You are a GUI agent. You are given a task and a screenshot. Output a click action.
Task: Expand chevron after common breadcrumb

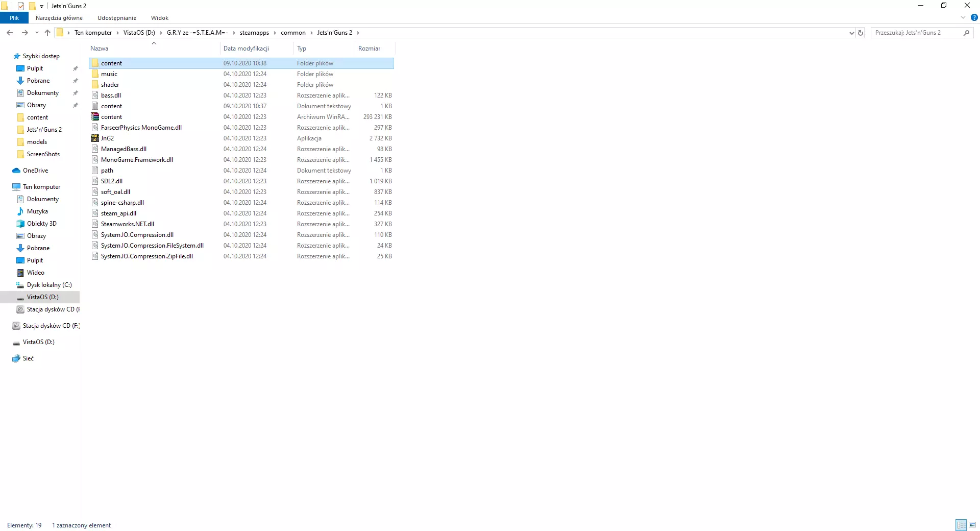pyautogui.click(x=311, y=33)
